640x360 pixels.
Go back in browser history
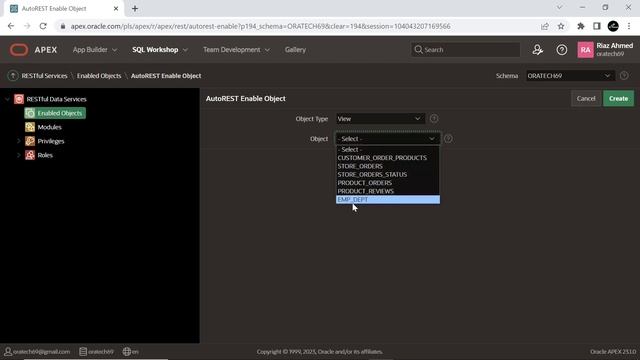tap(11, 26)
